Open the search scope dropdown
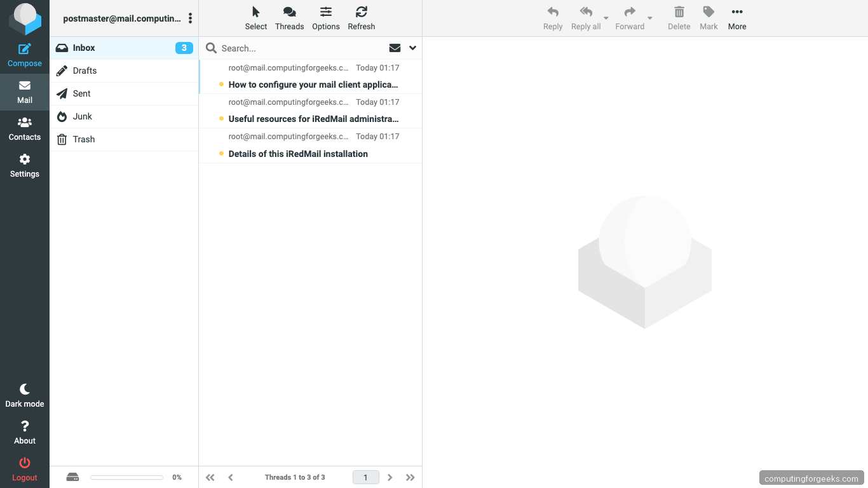868x488 pixels. 412,48
